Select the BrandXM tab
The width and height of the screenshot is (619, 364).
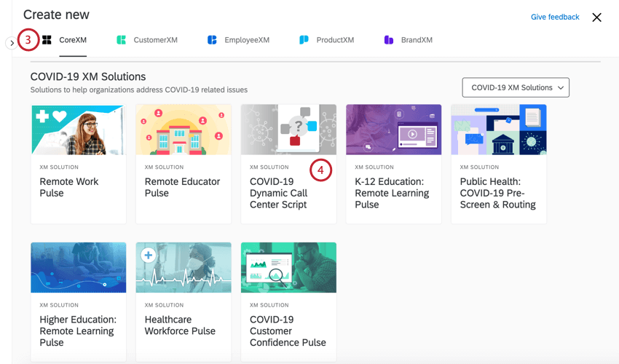[x=417, y=40]
